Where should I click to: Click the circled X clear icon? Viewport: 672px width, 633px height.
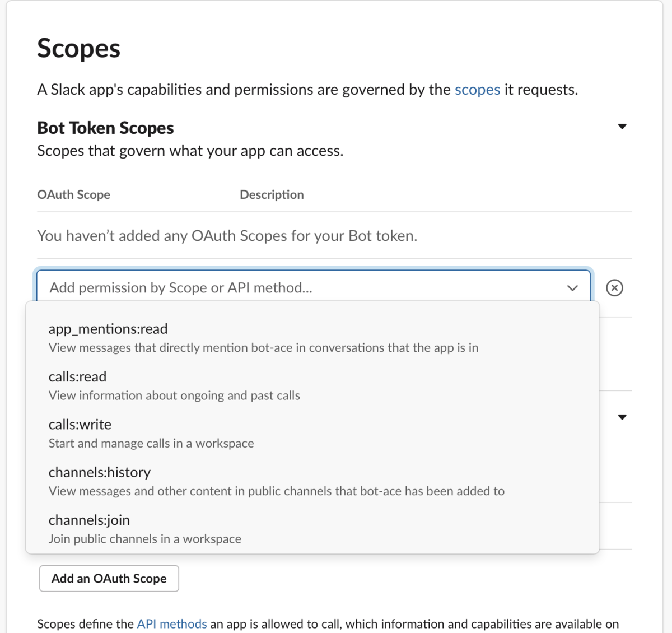(614, 288)
